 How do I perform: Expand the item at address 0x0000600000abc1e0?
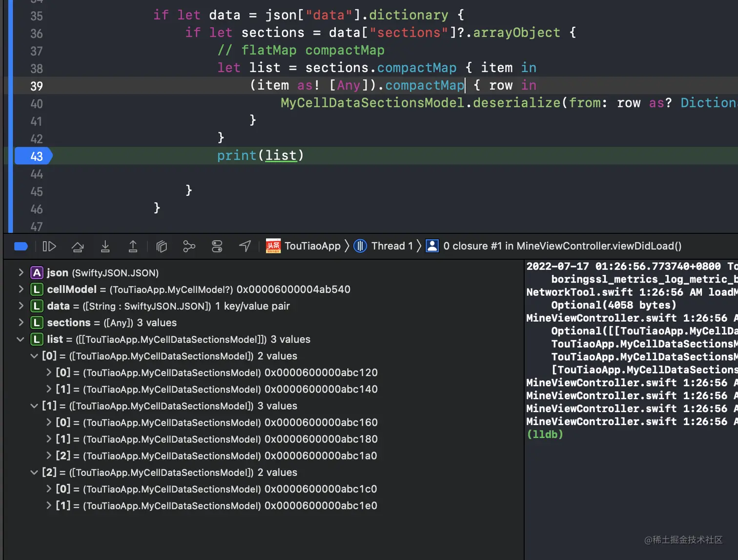[x=49, y=505]
